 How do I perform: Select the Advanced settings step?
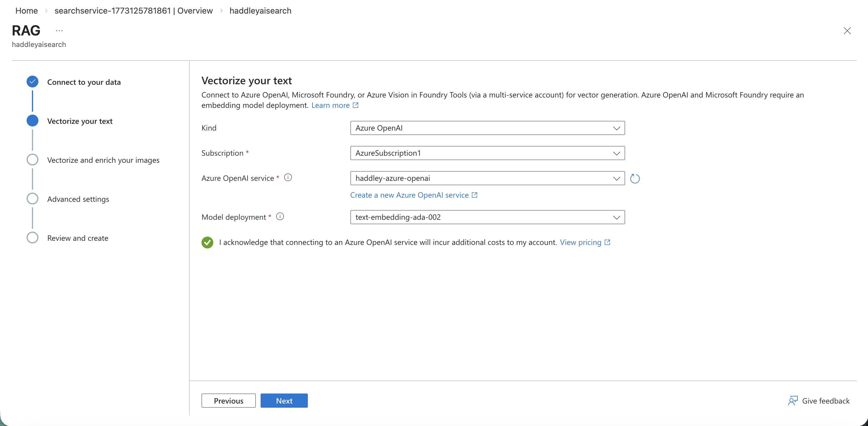point(78,199)
